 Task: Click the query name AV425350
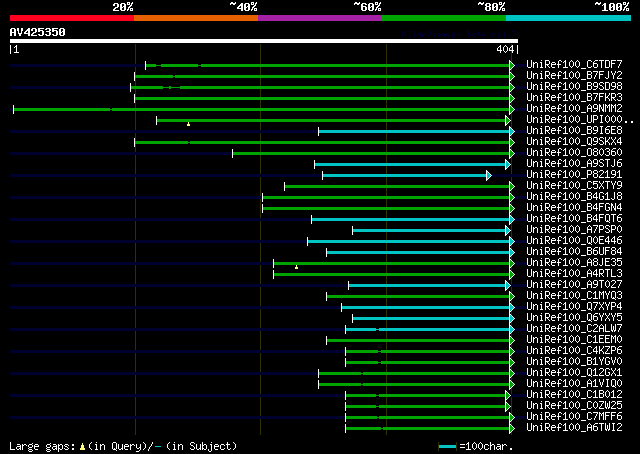[x=38, y=32]
